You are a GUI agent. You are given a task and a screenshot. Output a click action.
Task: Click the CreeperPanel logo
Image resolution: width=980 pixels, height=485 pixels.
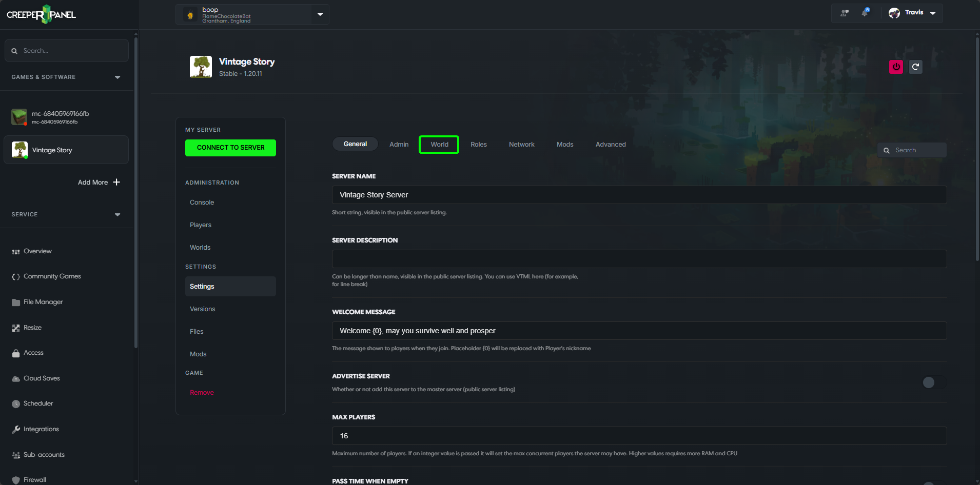[41, 14]
